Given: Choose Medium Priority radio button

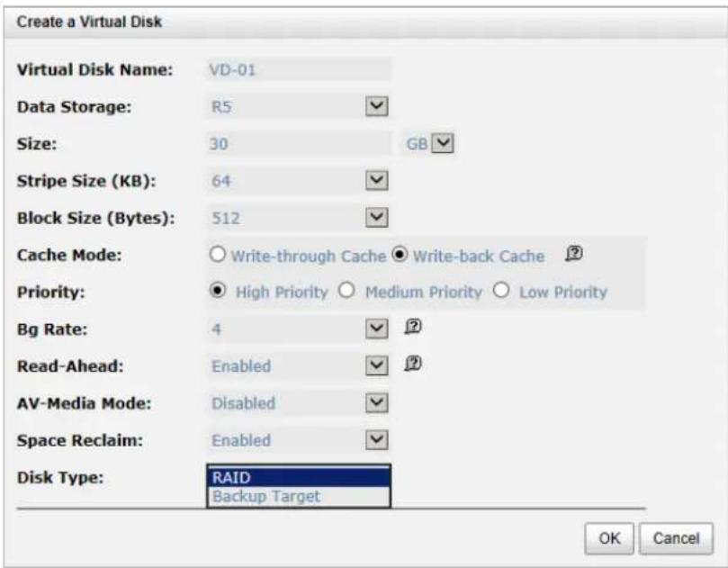Looking at the screenshot, I should click(346, 291).
